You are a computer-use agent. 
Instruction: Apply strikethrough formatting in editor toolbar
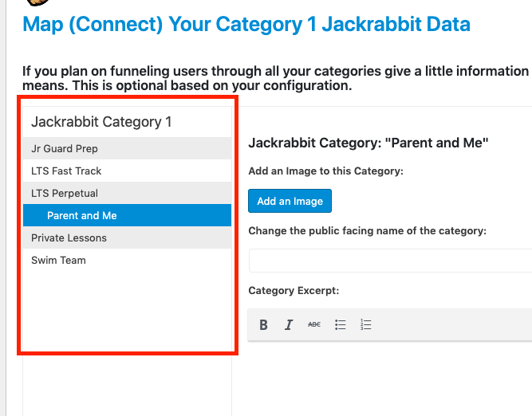(314, 324)
